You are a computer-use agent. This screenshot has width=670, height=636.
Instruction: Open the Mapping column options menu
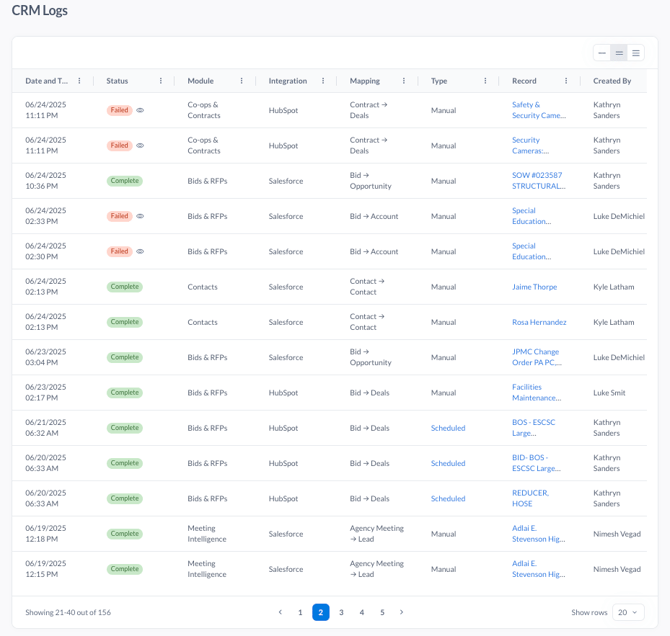404,81
